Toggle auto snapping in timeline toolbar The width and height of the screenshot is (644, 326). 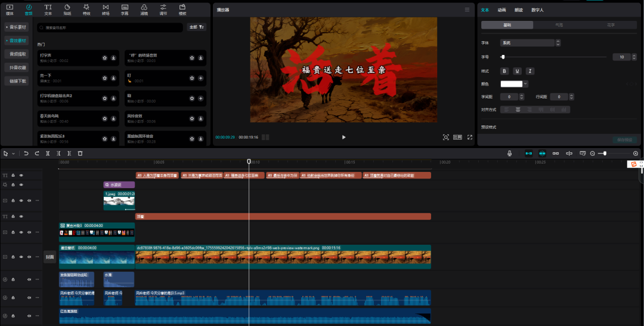(x=542, y=153)
